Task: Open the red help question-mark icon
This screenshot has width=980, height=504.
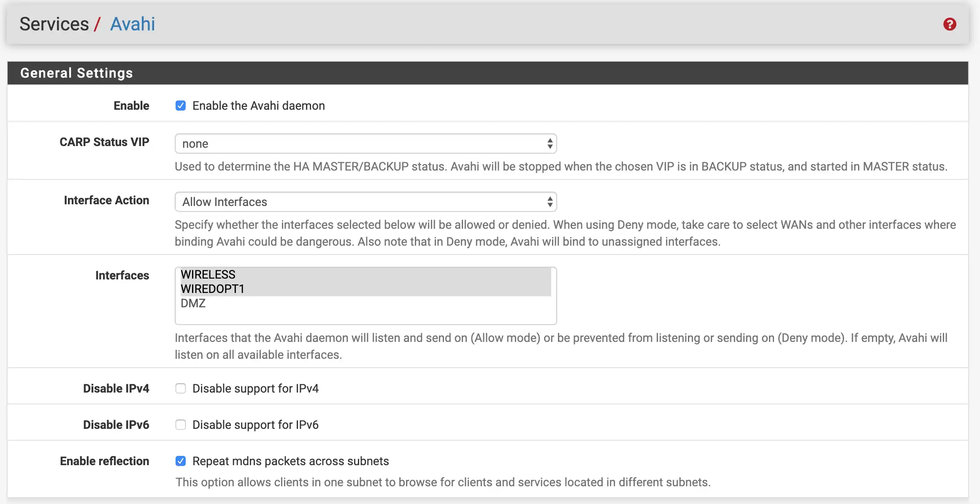Action: [x=950, y=24]
